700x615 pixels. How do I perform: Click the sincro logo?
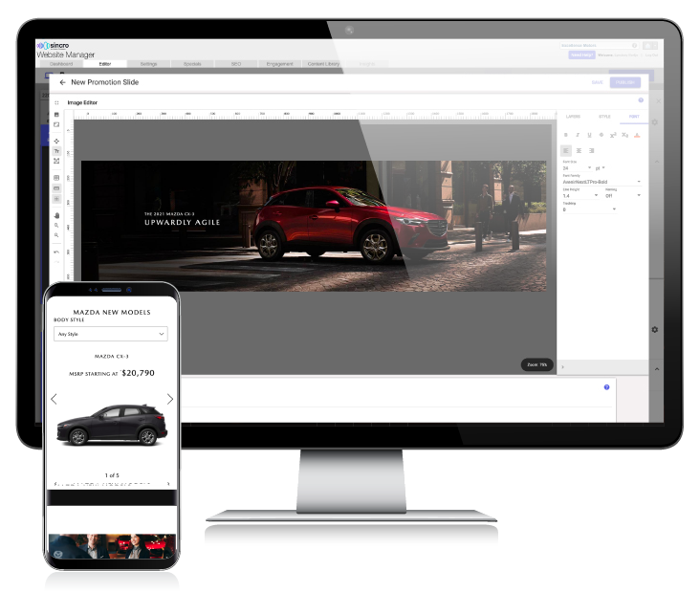pos(54,46)
